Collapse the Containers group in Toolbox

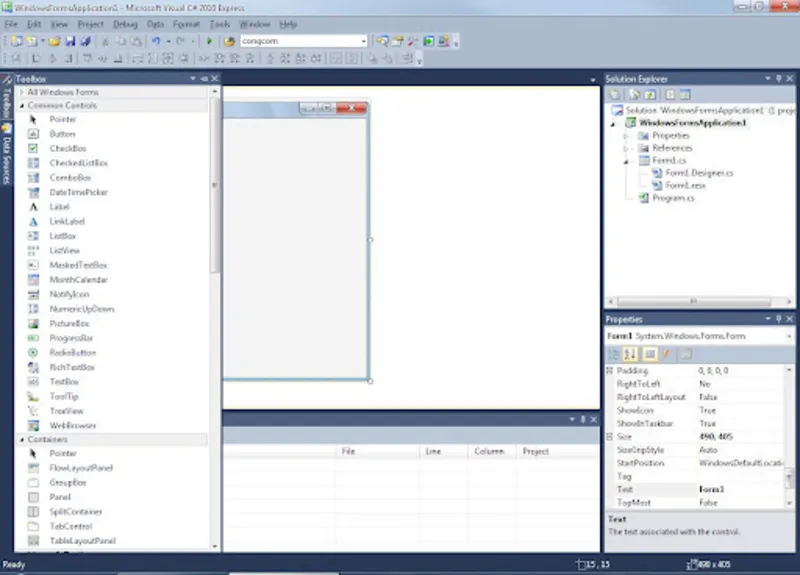click(21, 440)
